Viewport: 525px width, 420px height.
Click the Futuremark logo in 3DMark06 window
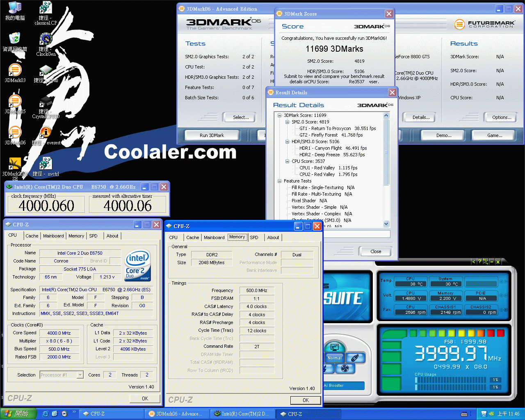click(x=484, y=24)
